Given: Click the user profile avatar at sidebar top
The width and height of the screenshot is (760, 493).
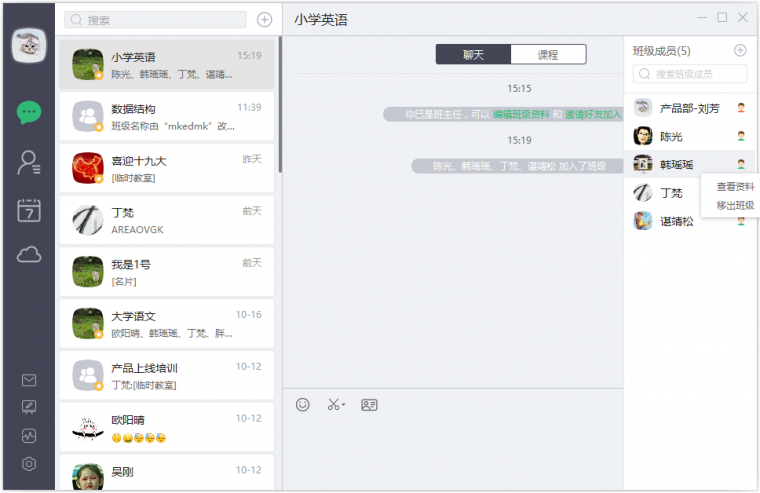Looking at the screenshot, I should [x=29, y=44].
